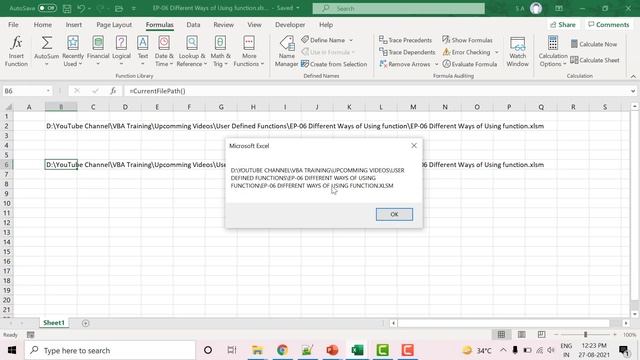Click Create from Selection
Screen dimensions: 640x360
tap(334, 64)
